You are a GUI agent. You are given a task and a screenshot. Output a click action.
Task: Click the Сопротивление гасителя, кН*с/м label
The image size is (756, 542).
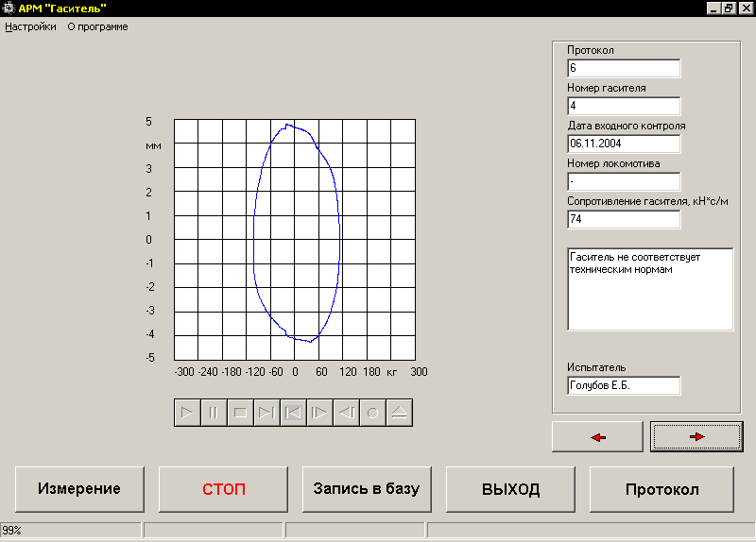point(647,201)
